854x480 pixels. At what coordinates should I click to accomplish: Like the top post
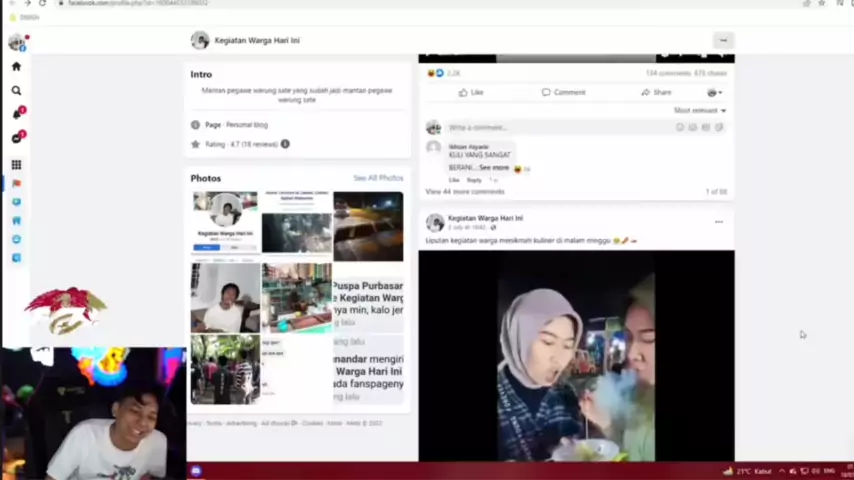click(x=470, y=92)
